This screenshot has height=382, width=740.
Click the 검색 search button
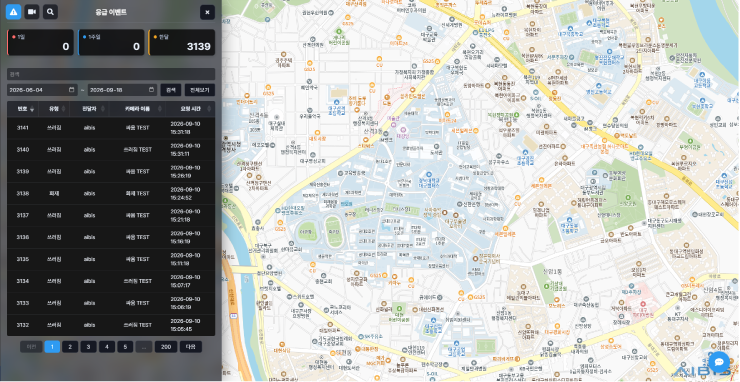171,90
